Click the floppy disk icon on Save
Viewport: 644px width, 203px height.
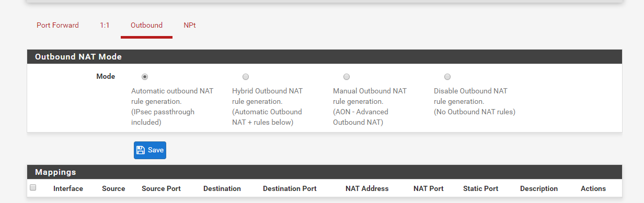click(141, 150)
